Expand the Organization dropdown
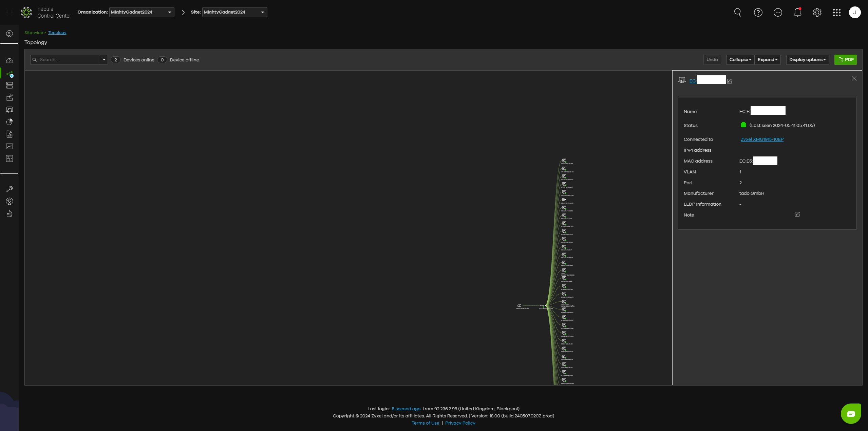868x431 pixels. pos(141,12)
